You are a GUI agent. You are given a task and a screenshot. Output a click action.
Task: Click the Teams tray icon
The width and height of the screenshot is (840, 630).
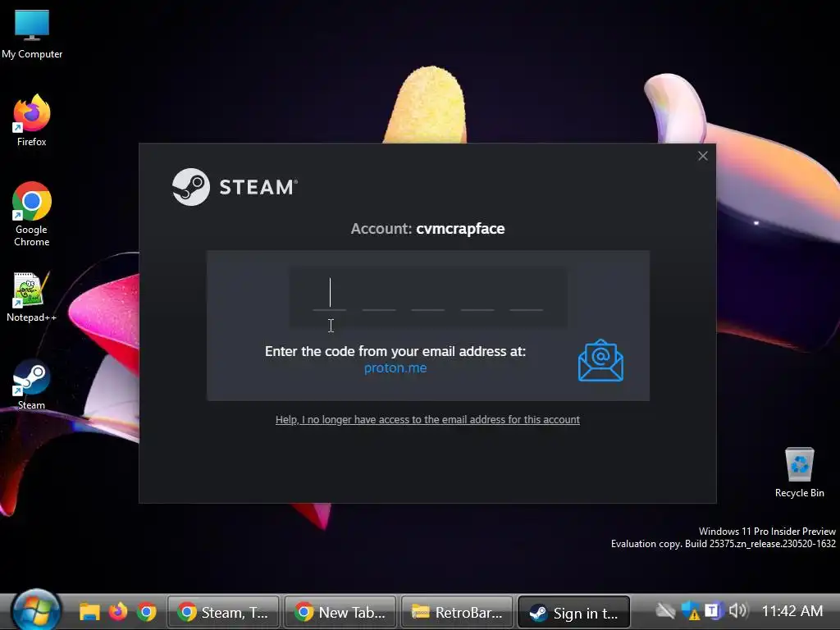713,610
